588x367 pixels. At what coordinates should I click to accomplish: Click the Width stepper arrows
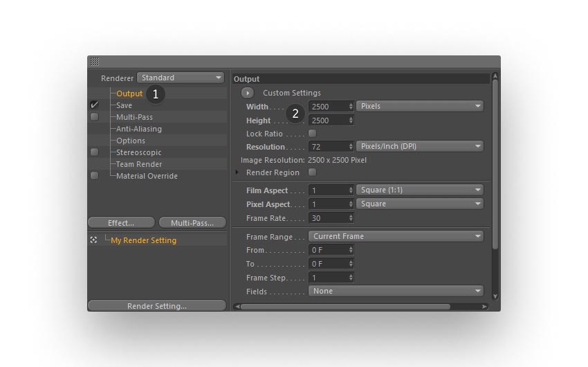coord(351,107)
